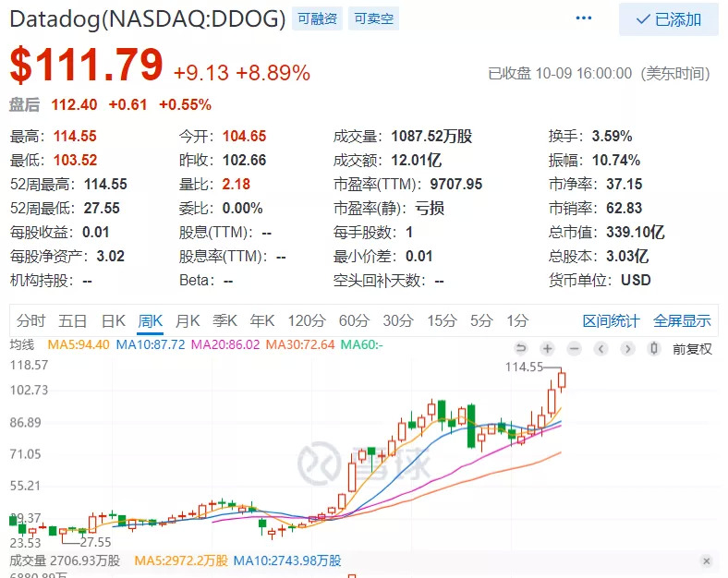Switch to the 5分 chart tab
The width and height of the screenshot is (728, 578).
pos(481,320)
